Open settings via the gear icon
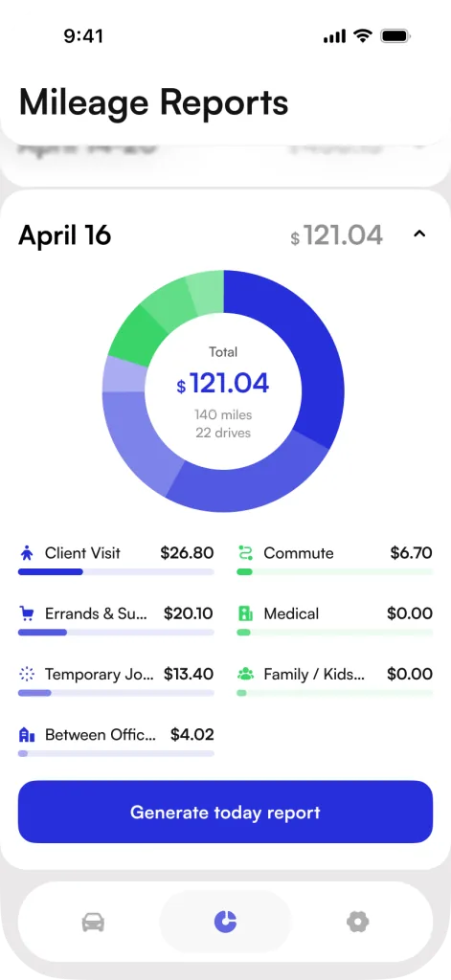Image resolution: width=451 pixels, height=980 pixels. [358, 922]
